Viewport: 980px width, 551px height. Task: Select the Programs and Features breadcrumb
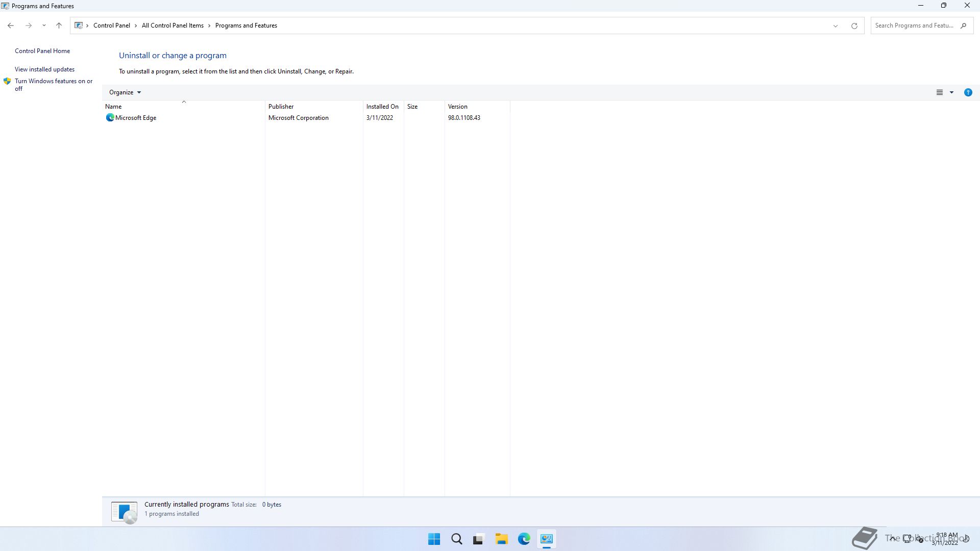click(x=246, y=26)
